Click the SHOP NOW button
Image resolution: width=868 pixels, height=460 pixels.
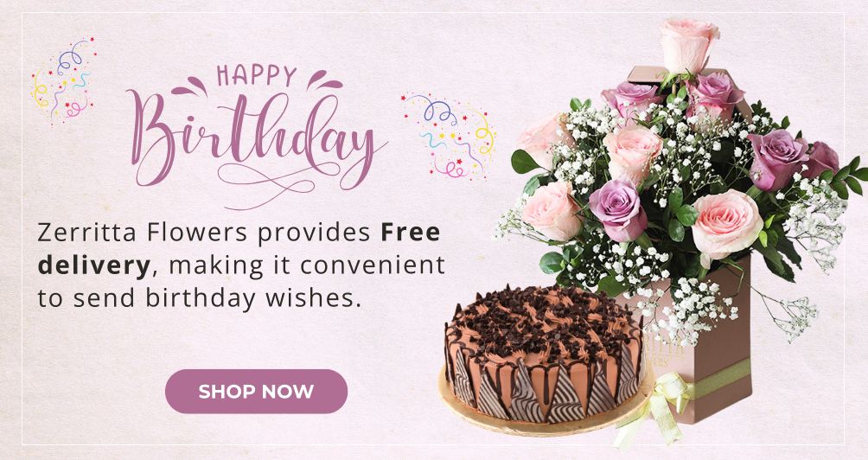(x=256, y=392)
